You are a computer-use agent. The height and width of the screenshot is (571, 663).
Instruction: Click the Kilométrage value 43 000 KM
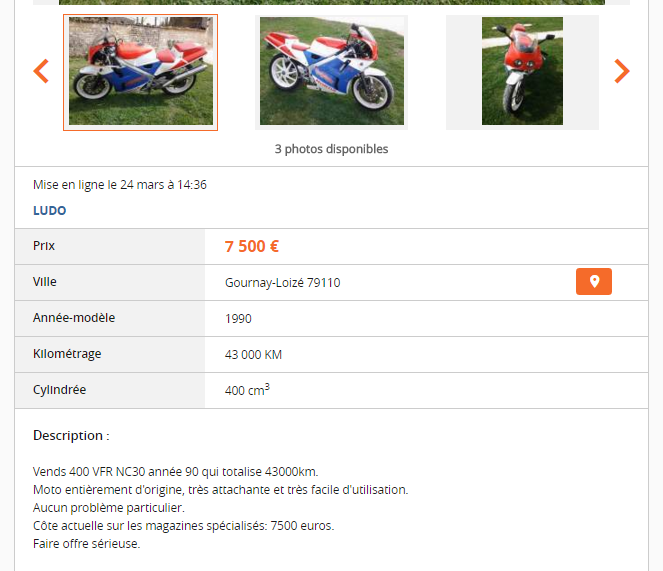(x=253, y=354)
